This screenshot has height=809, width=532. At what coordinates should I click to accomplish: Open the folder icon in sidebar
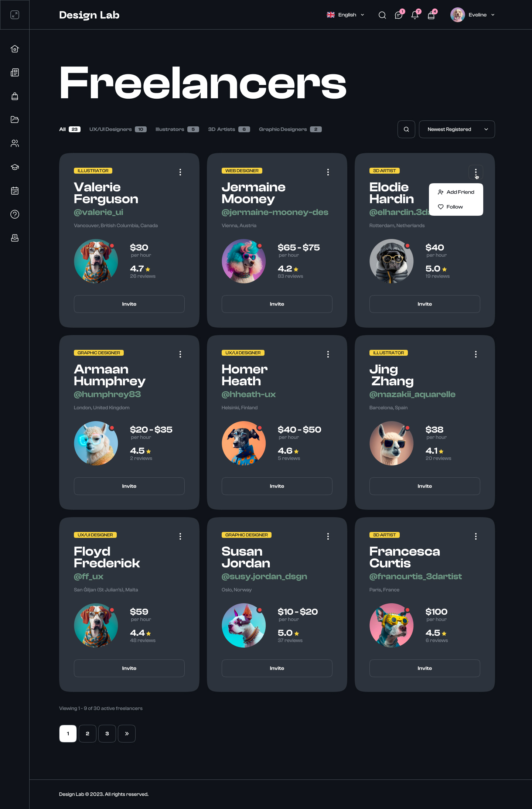click(15, 120)
